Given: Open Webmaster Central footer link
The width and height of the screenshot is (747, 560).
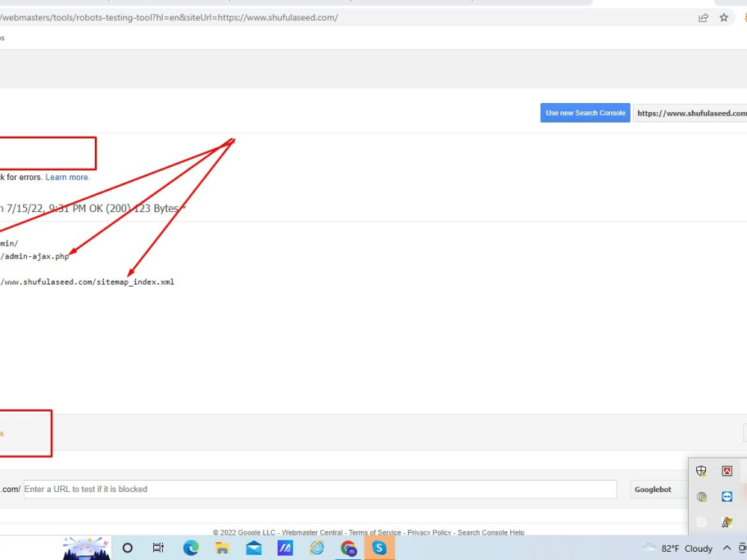Looking at the screenshot, I should pos(312,532).
